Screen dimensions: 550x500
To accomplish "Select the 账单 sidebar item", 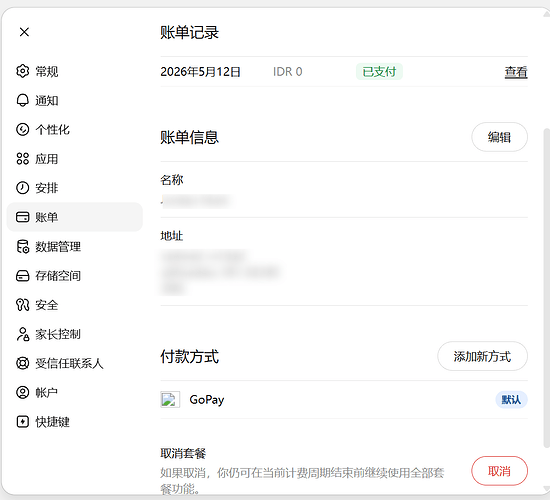I will click(x=74, y=217).
